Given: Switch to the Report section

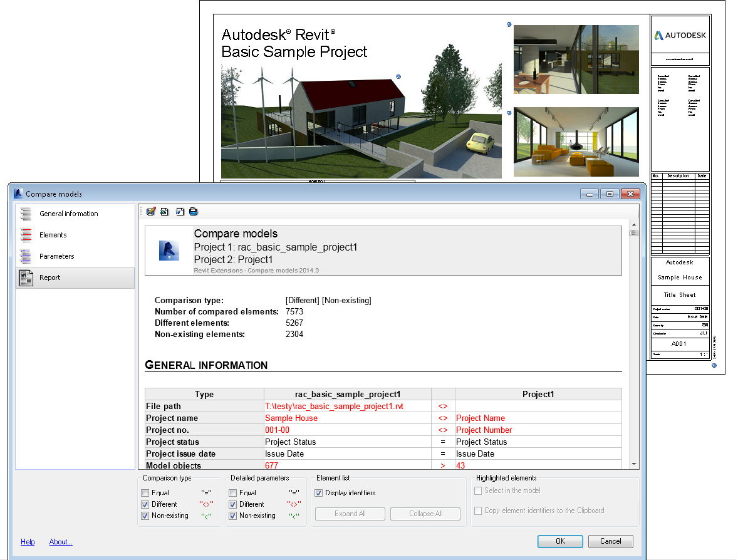Looking at the screenshot, I should [x=49, y=277].
